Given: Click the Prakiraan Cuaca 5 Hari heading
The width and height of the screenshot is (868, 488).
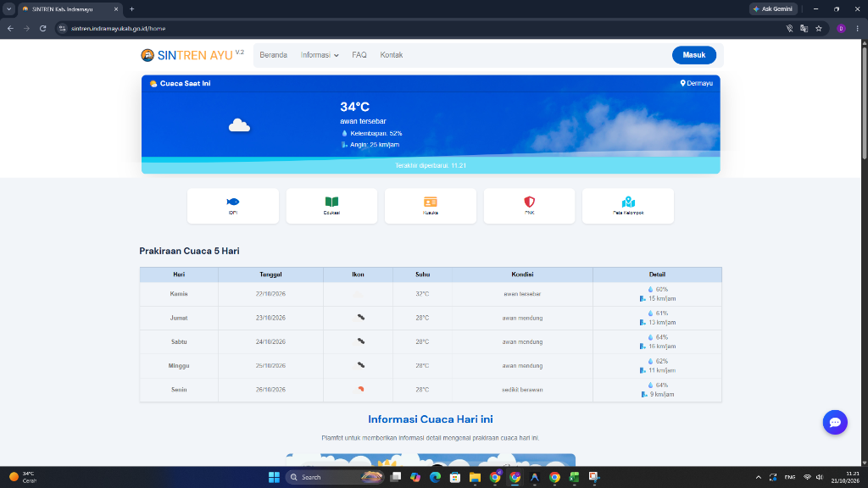Looking at the screenshot, I should (189, 251).
